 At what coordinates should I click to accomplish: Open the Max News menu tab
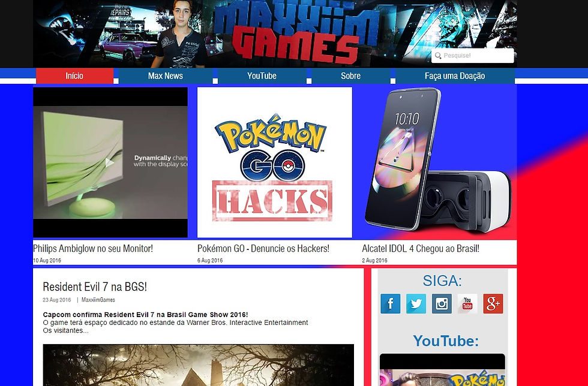point(166,76)
